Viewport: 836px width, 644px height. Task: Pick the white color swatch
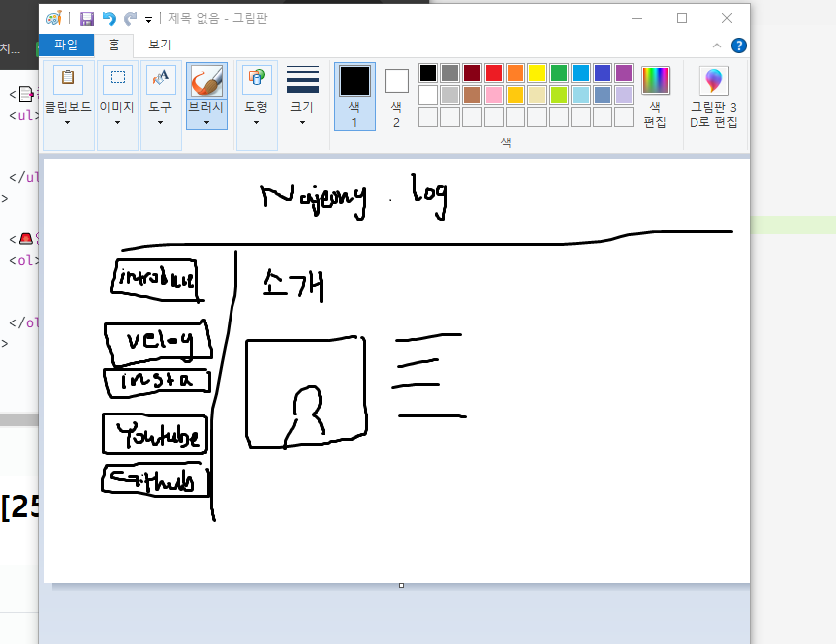[x=428, y=95]
